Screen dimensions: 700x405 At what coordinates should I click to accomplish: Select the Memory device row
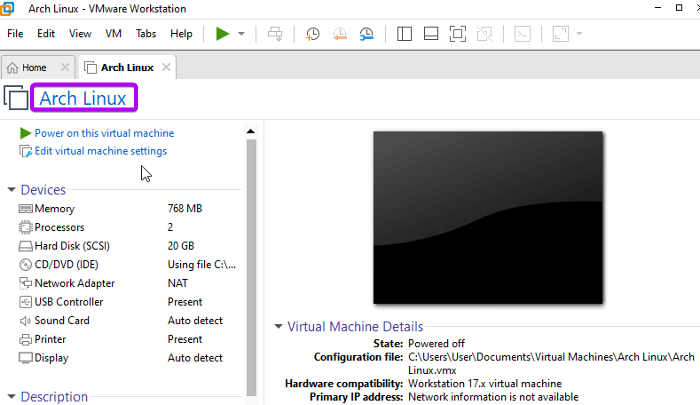pos(129,209)
